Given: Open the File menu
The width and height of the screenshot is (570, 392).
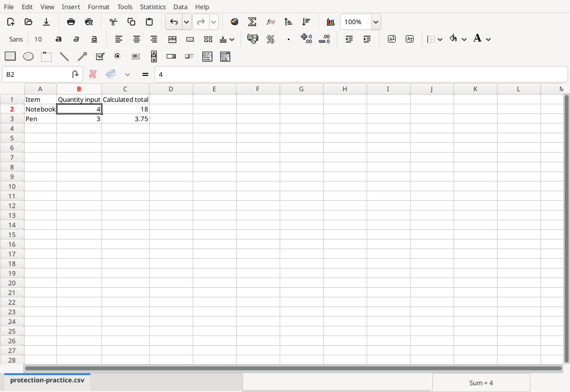Looking at the screenshot, I should pyautogui.click(x=9, y=7).
